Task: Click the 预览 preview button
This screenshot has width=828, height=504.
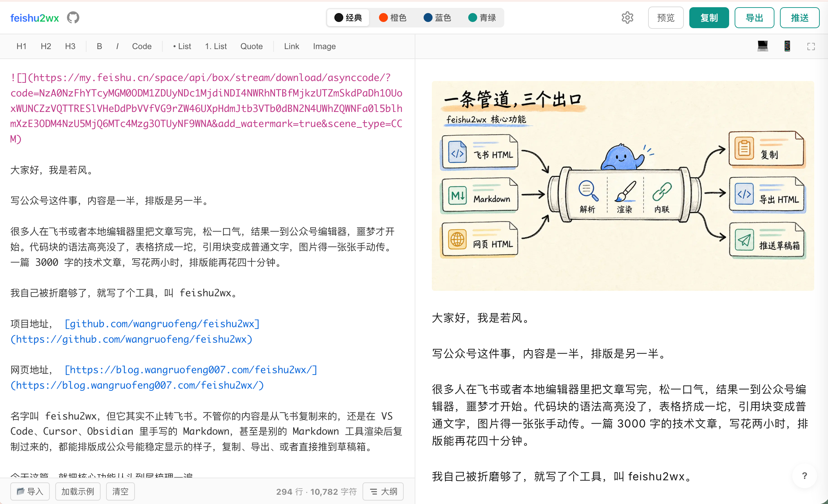Action: point(666,18)
